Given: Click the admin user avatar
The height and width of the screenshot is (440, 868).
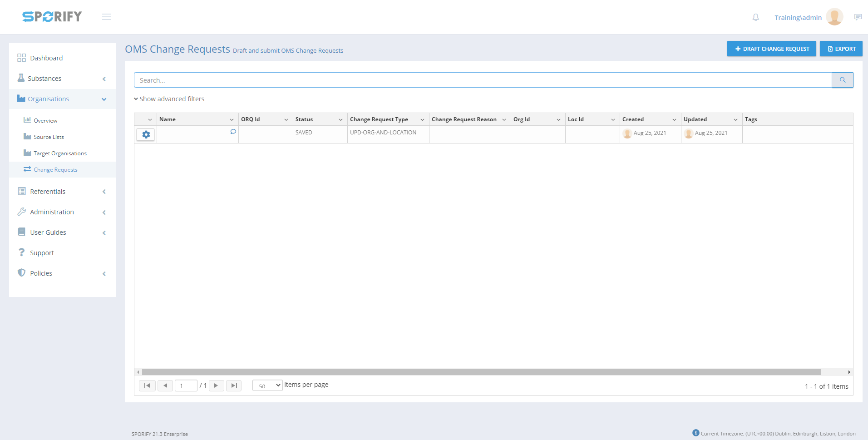Looking at the screenshot, I should (x=834, y=17).
